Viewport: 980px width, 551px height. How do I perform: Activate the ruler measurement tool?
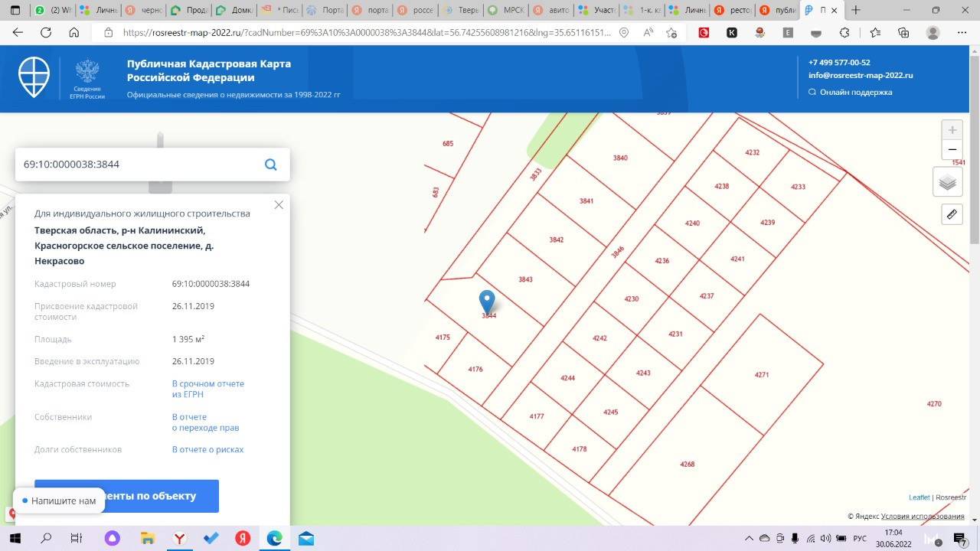(952, 214)
